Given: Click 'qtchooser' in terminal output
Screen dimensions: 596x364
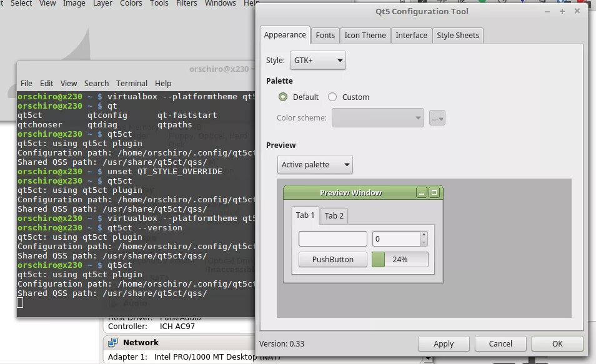Looking at the screenshot, I should (x=39, y=125).
